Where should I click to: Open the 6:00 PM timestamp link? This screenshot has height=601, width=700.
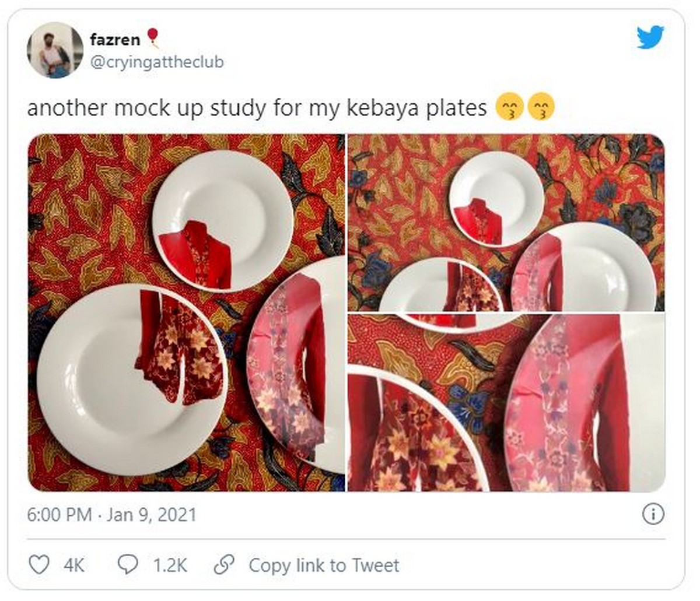click(60, 515)
